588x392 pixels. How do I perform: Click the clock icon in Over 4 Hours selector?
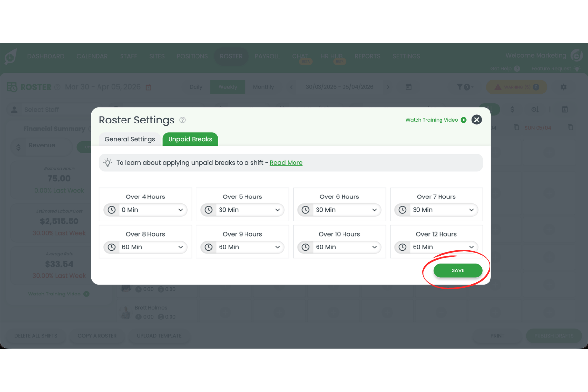coord(111,209)
